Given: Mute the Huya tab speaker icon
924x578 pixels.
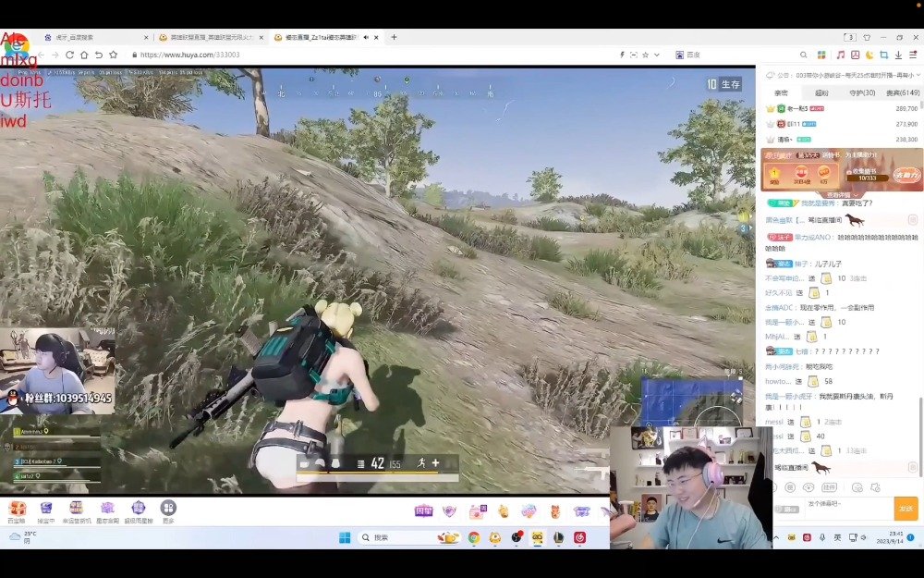Looking at the screenshot, I should click(x=366, y=37).
